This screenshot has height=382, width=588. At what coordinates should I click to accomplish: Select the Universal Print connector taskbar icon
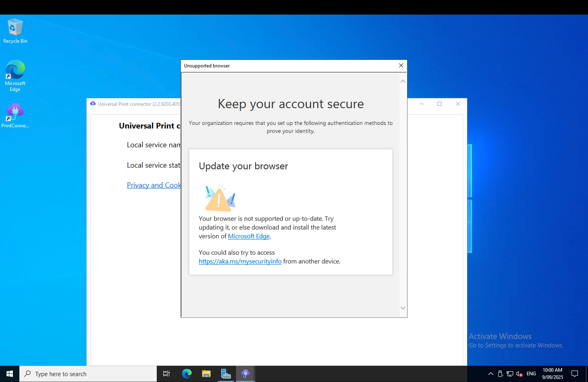click(245, 374)
